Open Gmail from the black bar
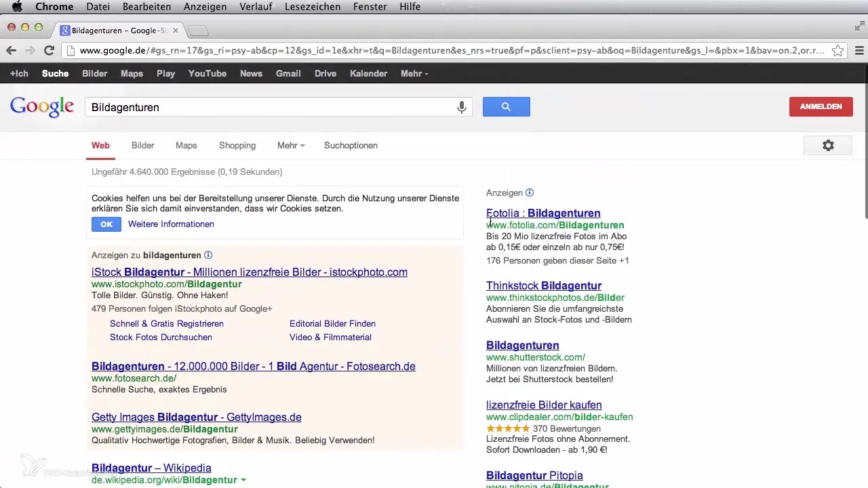The height and width of the screenshot is (488, 868). pos(288,73)
